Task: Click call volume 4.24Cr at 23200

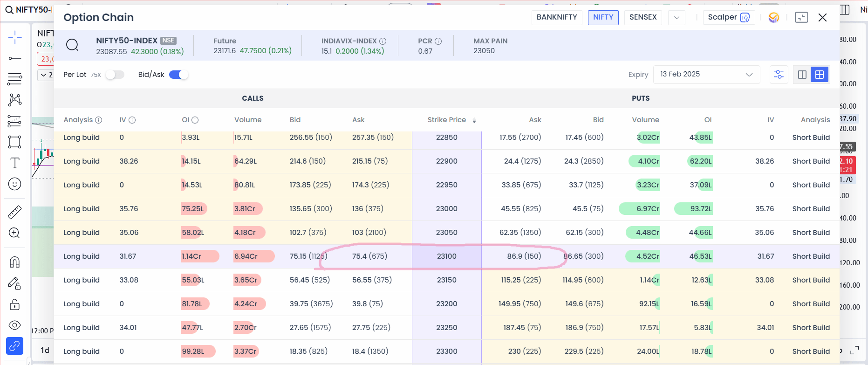Action: coord(249,304)
